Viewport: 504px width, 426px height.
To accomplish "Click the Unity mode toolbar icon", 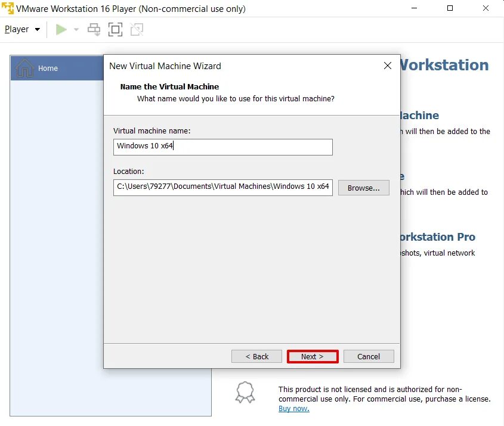I will tap(137, 30).
